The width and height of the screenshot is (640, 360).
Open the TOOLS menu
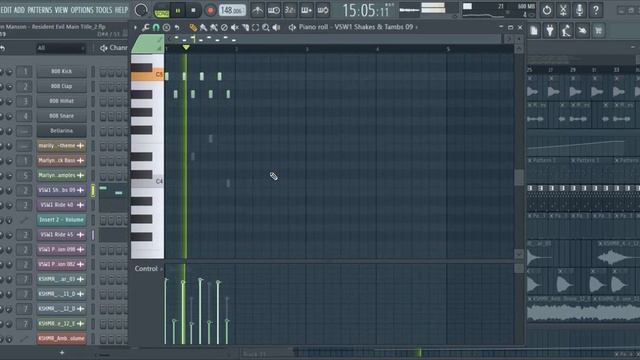(104, 10)
